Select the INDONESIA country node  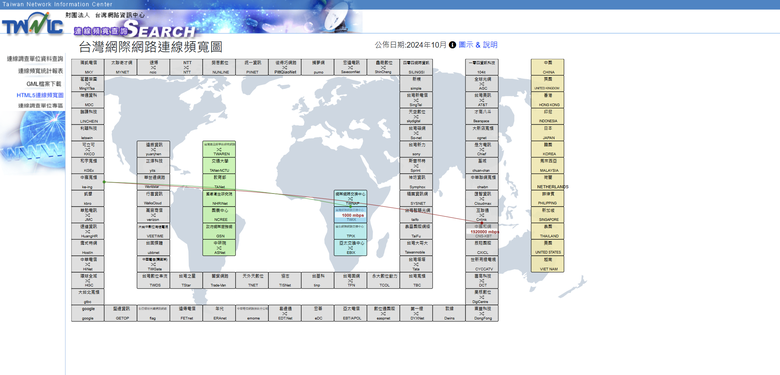(547, 116)
